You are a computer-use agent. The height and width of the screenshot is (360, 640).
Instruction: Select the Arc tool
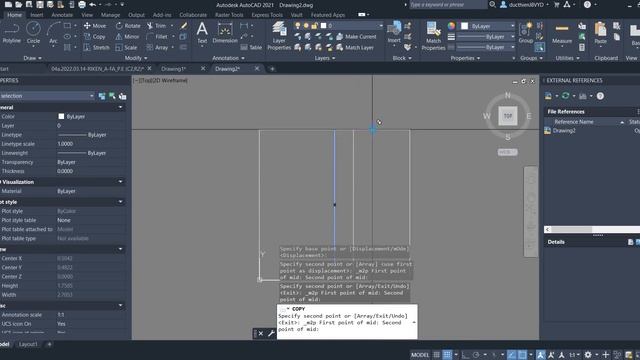tap(53, 33)
